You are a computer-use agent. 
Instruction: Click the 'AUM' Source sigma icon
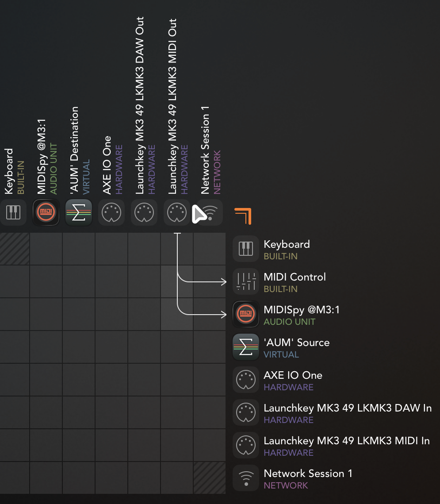(246, 347)
